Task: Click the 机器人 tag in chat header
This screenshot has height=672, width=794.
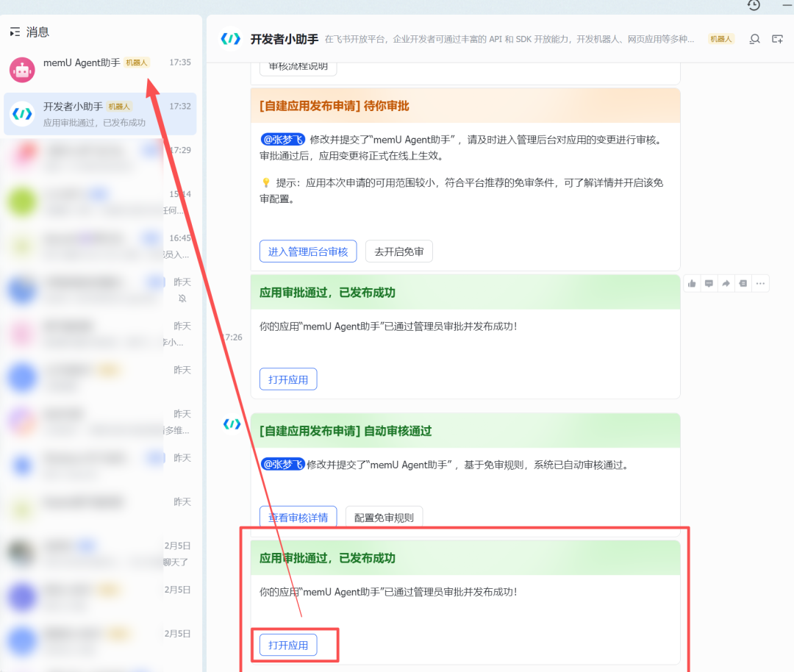Action: [721, 39]
